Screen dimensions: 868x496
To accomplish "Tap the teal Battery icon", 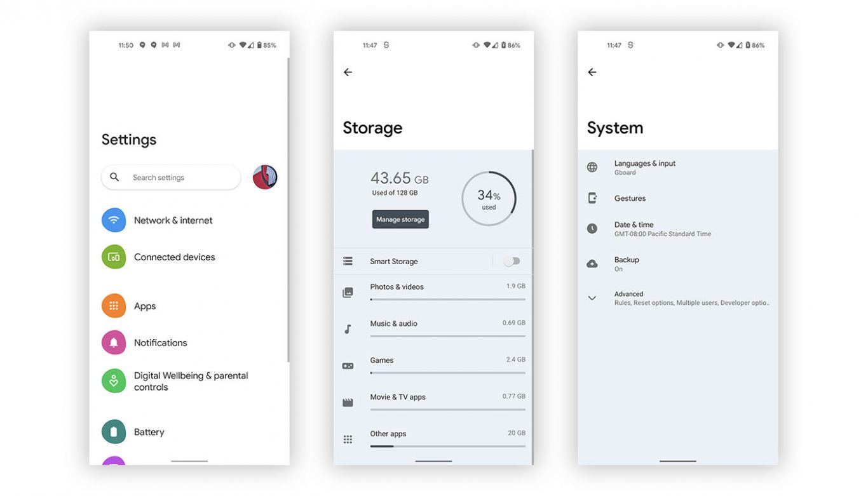I will click(x=114, y=432).
